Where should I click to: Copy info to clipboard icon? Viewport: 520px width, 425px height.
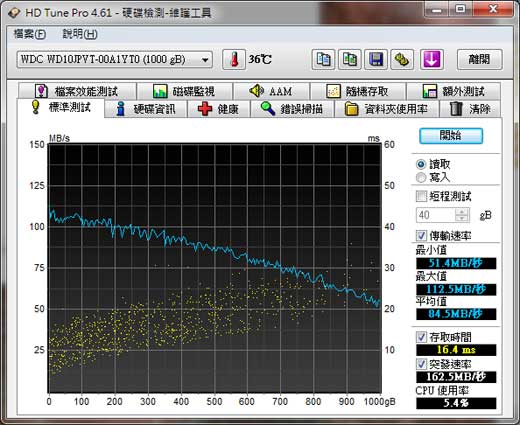point(323,59)
